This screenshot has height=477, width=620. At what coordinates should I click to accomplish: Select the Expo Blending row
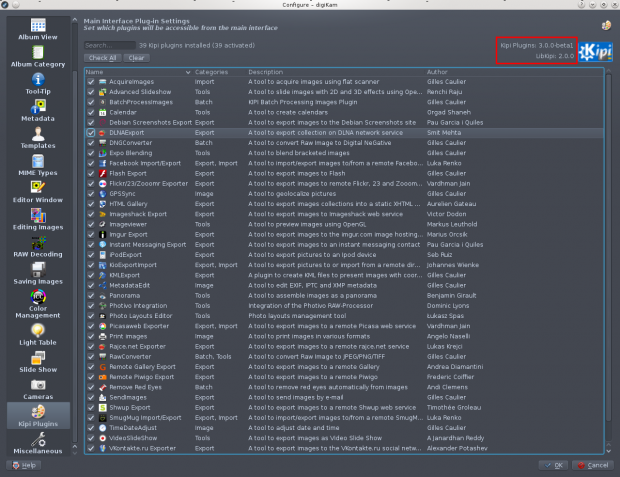pos(344,153)
